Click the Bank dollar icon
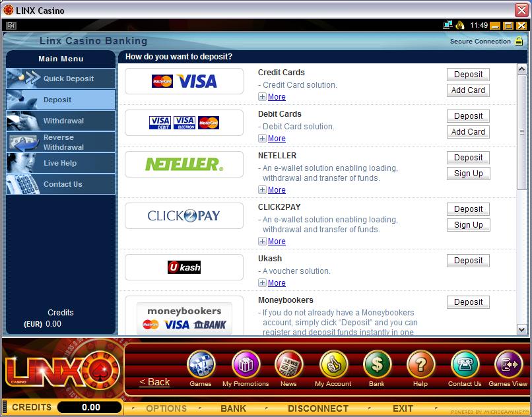532x417 pixels. 377,364
